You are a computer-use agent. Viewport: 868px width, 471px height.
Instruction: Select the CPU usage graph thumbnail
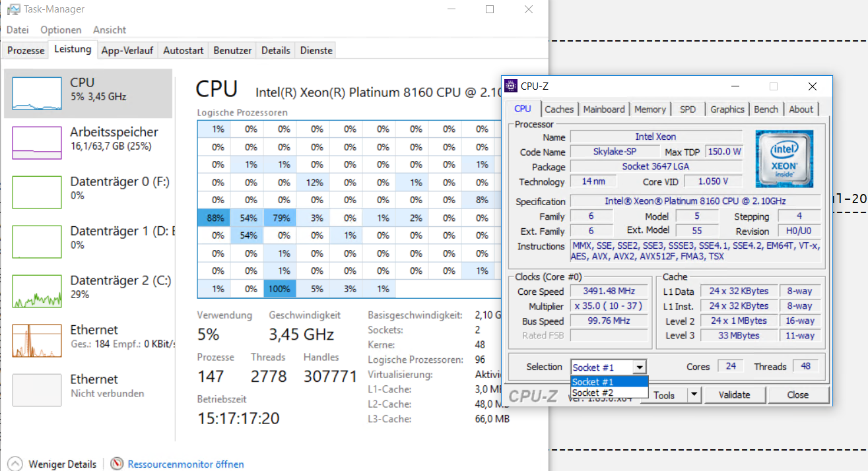(36, 93)
